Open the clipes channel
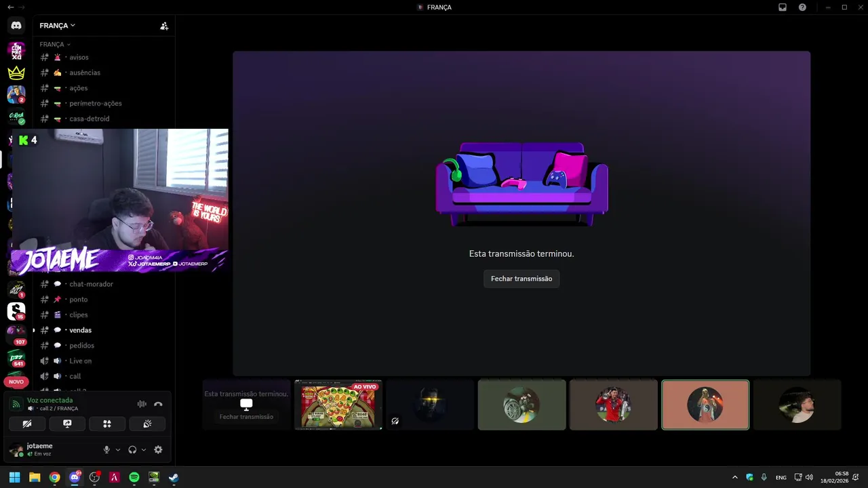Image resolution: width=868 pixels, height=488 pixels. (x=103, y=314)
